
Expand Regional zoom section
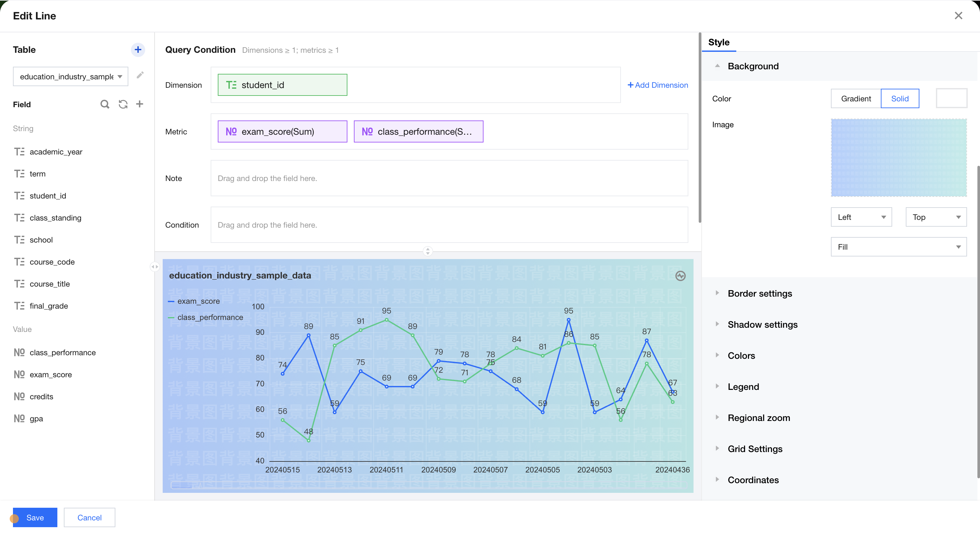[717, 418]
